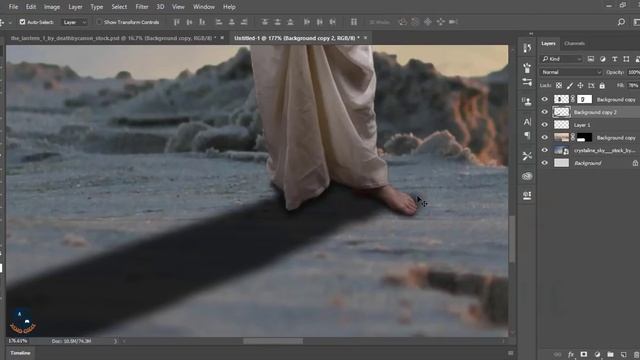
Task: Select the Layers panel tab
Action: coord(548,43)
